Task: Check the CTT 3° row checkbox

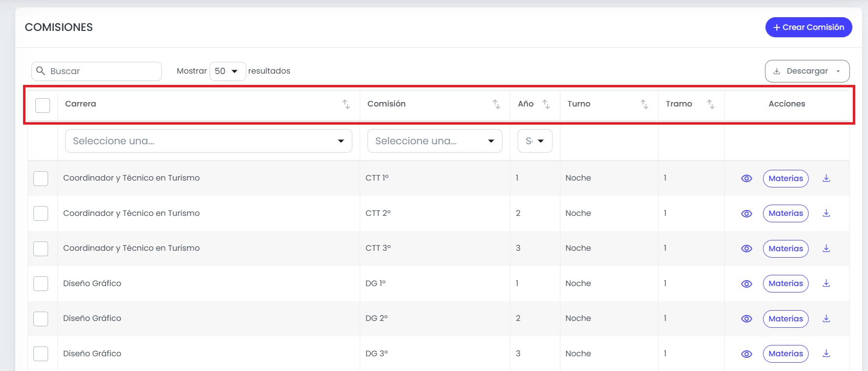Action: click(x=41, y=249)
